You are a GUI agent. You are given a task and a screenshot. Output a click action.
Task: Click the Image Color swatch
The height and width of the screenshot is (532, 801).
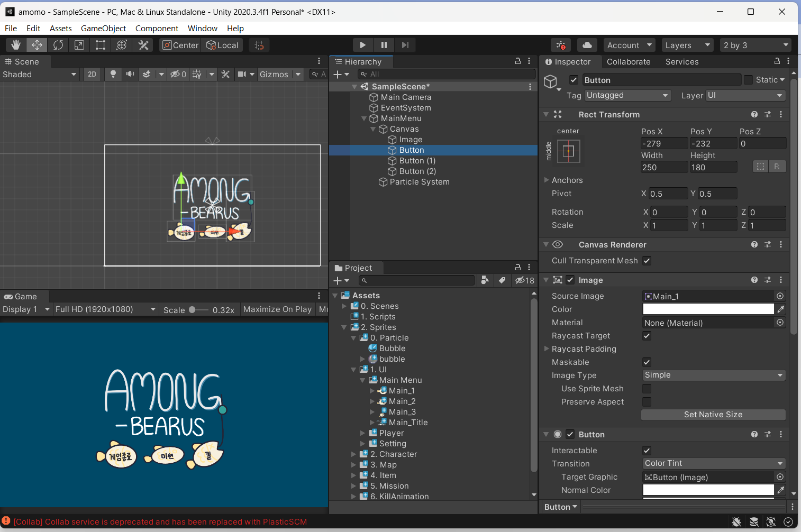(x=708, y=309)
